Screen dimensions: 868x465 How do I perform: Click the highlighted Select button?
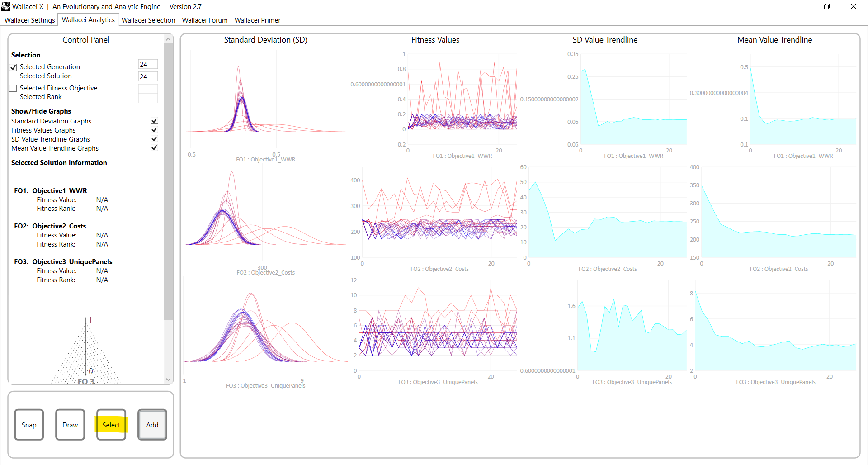[111, 425]
